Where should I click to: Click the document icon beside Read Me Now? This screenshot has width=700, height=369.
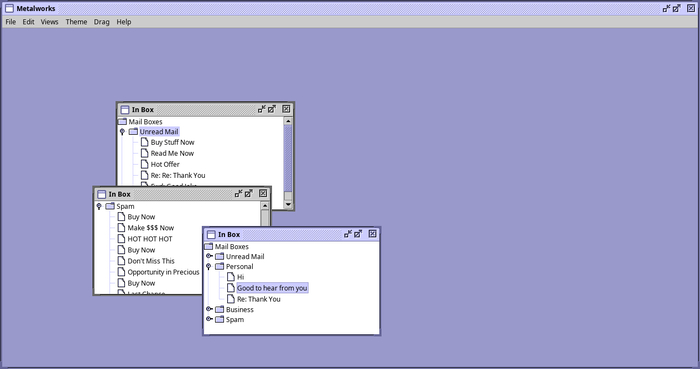144,153
